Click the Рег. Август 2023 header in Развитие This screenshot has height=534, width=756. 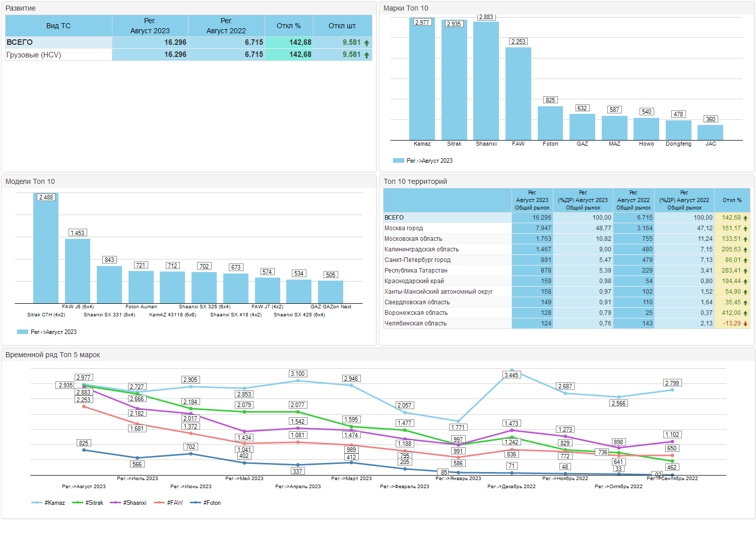(150, 26)
